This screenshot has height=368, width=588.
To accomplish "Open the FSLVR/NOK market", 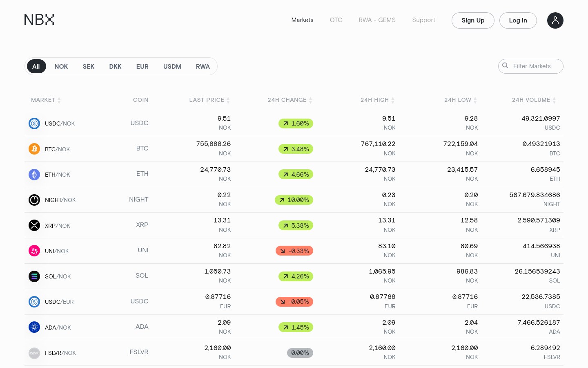I will click(x=60, y=353).
